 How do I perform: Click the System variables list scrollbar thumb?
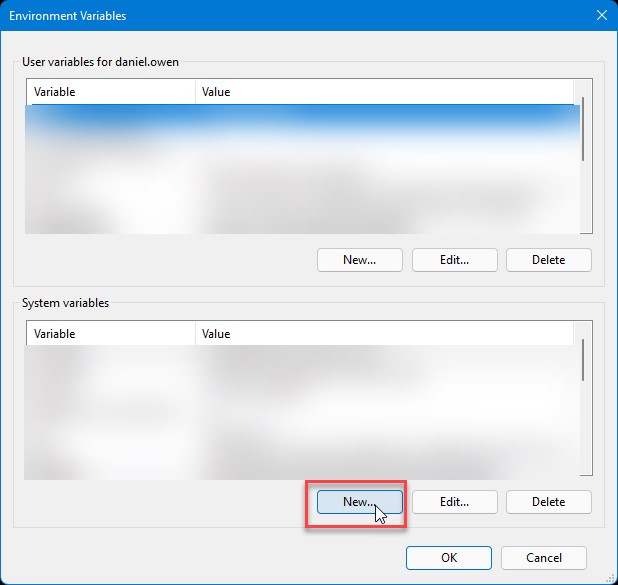583,360
